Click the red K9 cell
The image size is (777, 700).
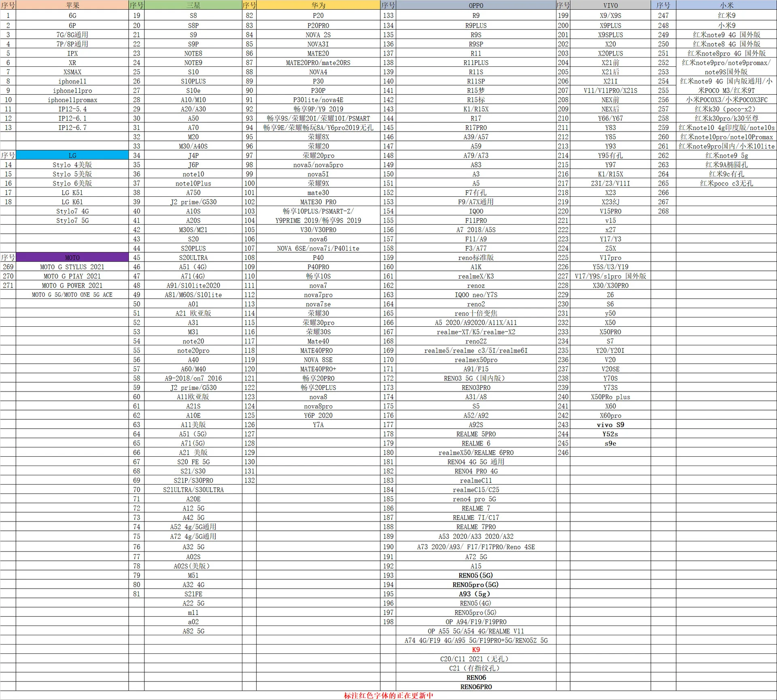[476, 649]
